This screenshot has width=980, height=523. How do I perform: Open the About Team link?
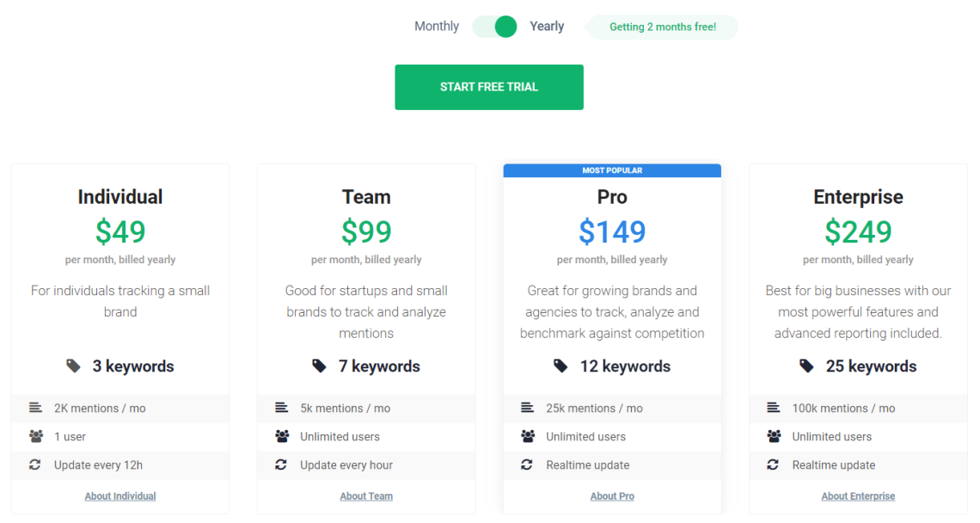pyautogui.click(x=366, y=496)
